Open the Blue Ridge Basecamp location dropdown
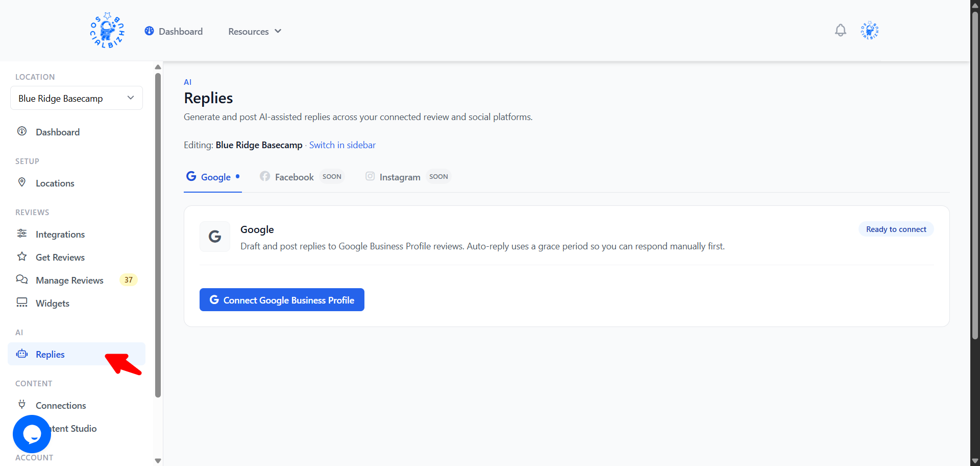980x466 pixels. pos(77,98)
